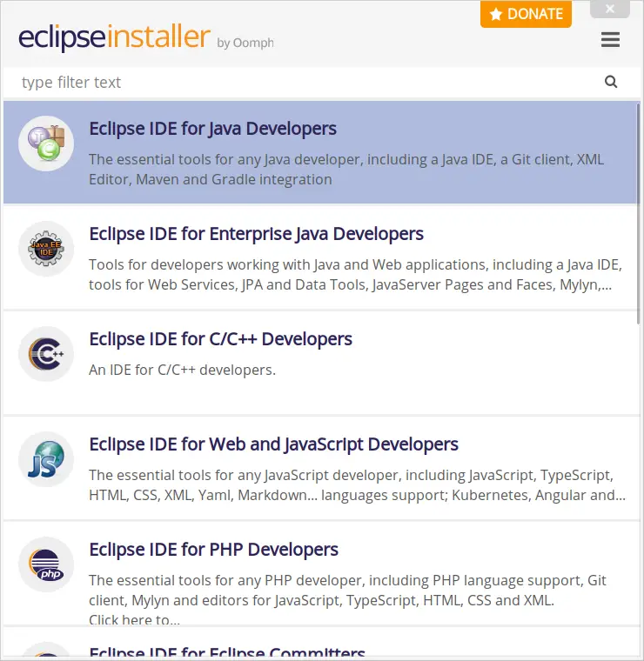Focus the type filter text field
Screen dimensions: 644x661
[310, 83]
